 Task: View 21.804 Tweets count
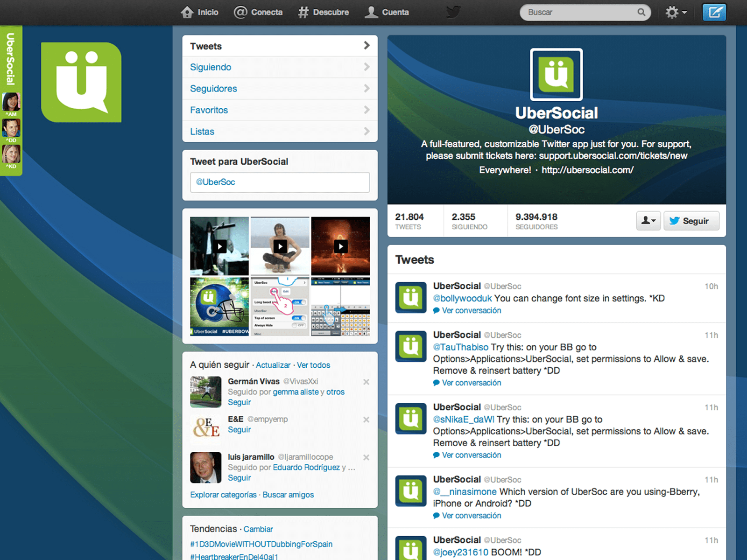pos(409,221)
